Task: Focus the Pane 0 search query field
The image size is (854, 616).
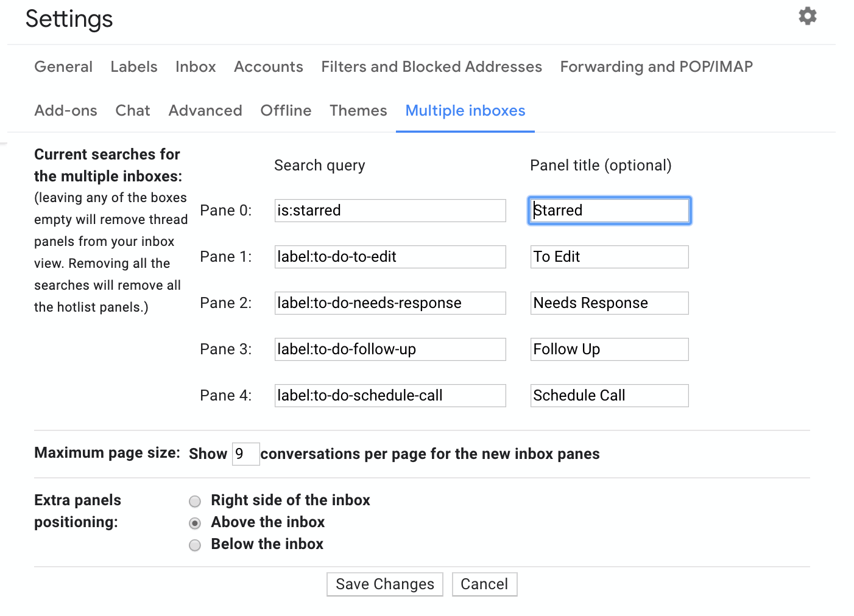Action: [390, 211]
